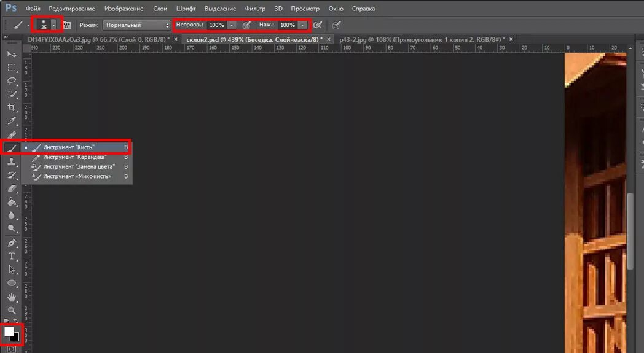Select the Lasso tool
The image size is (644, 353).
click(x=12, y=81)
